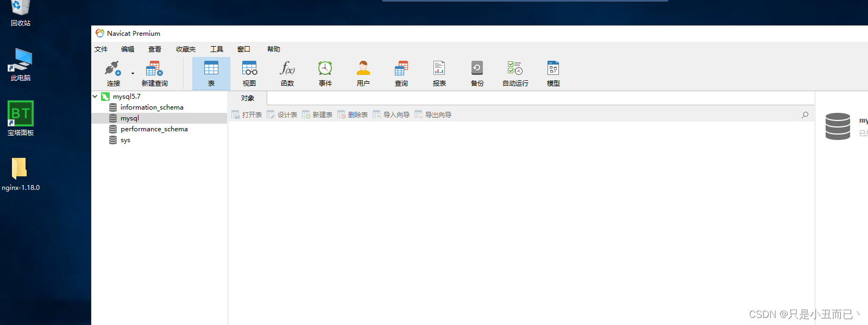868x325 pixels.
Task: Open the 文件 menu
Action: tap(101, 49)
